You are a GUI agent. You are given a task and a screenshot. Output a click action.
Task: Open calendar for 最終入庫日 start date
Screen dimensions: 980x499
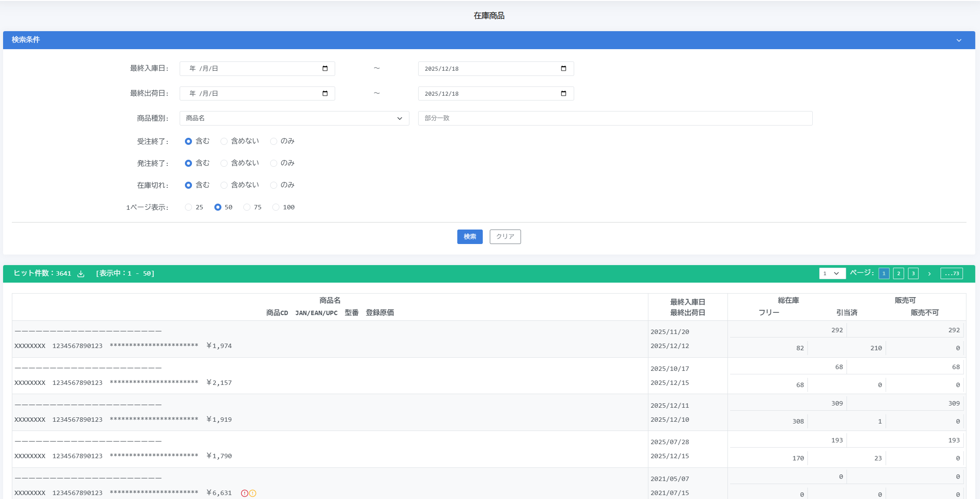click(x=325, y=68)
